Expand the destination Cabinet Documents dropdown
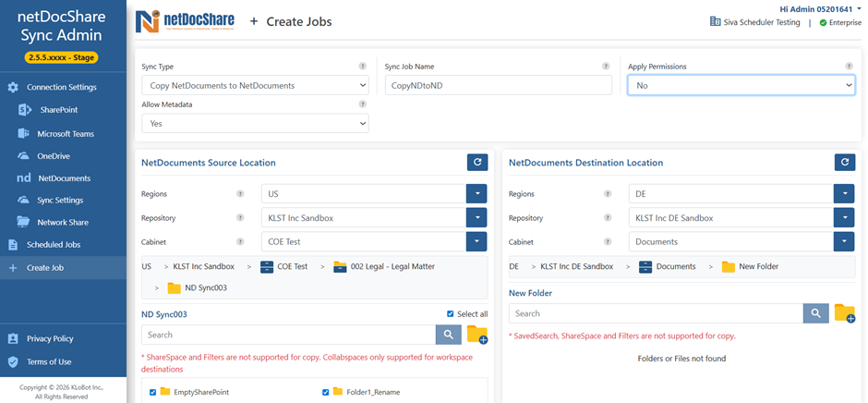868x403 pixels. pyautogui.click(x=844, y=241)
